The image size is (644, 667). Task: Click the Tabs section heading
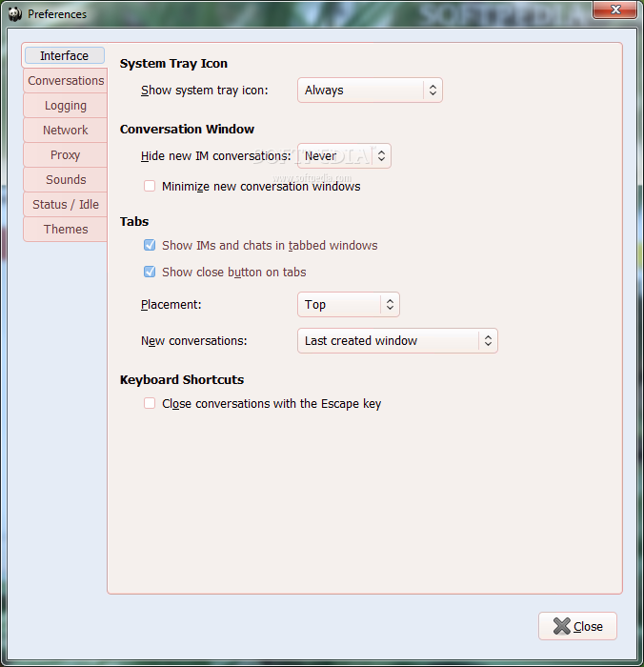point(134,221)
